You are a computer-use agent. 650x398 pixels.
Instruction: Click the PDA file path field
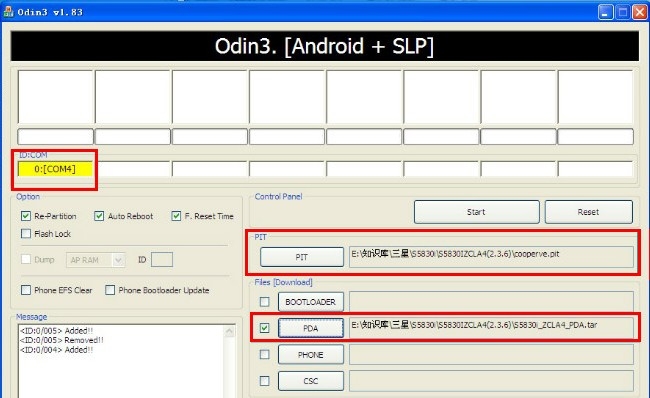click(491, 328)
